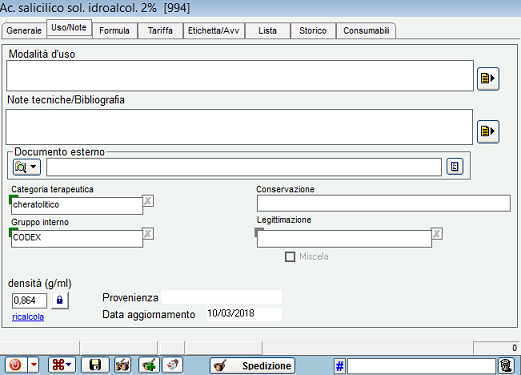Focus the Legittimazione input field
Screen dimensions: 521x375
pyautogui.click(x=344, y=239)
